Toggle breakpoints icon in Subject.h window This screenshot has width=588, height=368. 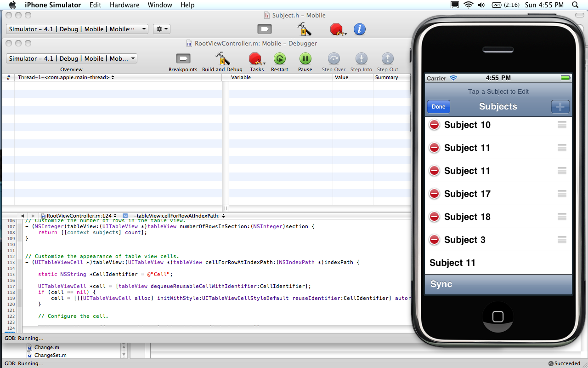[264, 29]
